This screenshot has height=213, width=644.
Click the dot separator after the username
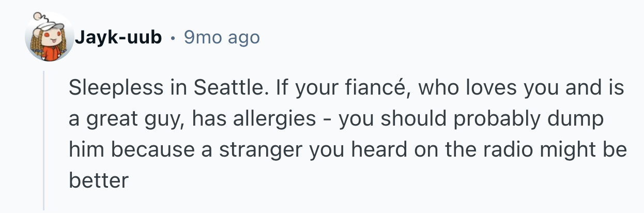pyautogui.click(x=173, y=38)
